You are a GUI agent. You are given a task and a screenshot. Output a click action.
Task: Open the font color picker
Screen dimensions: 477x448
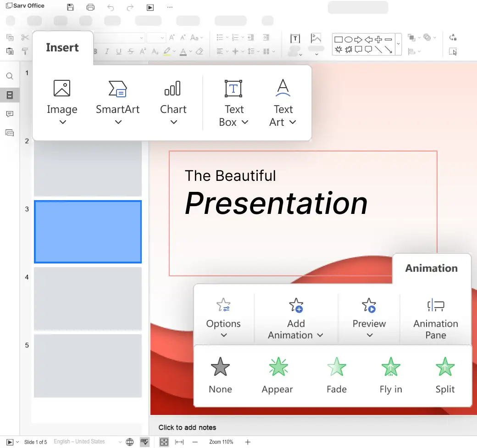tap(183, 51)
